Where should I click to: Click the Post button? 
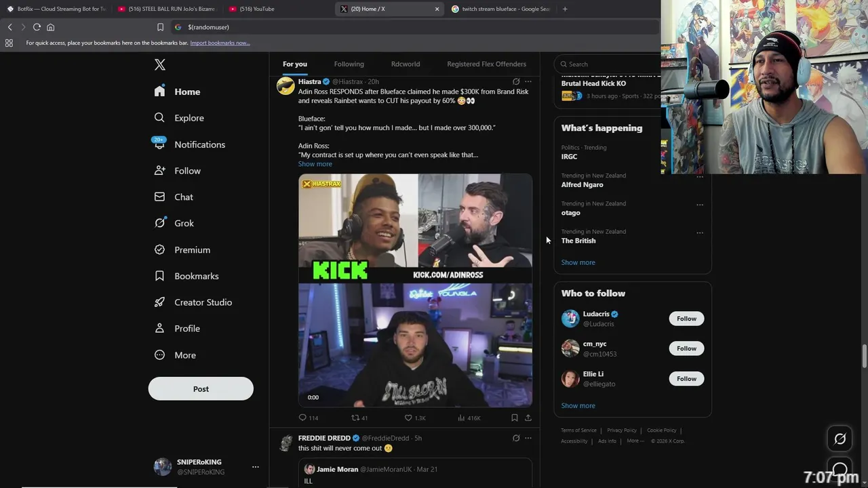(x=201, y=388)
